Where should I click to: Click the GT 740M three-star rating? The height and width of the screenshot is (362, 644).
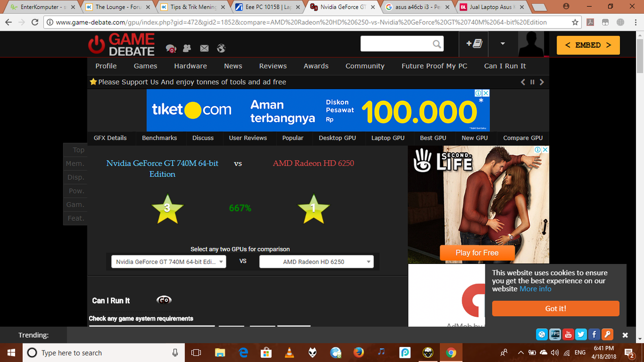(167, 208)
